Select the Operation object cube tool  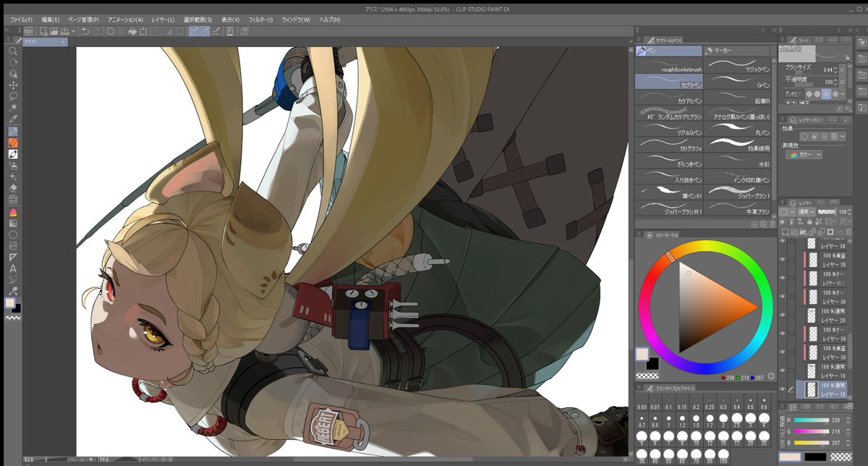click(x=12, y=74)
